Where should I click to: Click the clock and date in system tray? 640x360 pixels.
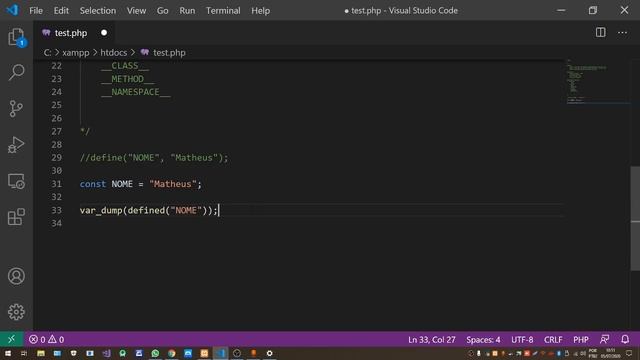pyautogui.click(x=610, y=353)
